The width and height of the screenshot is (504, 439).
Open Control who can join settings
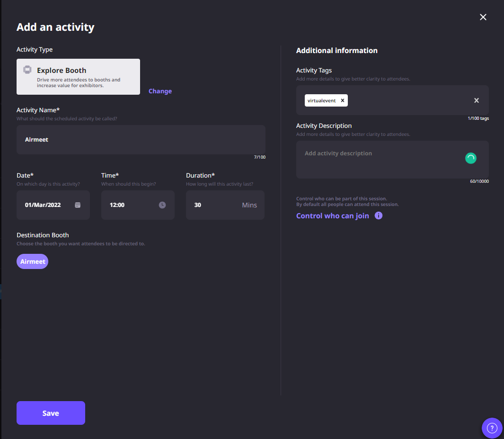pyautogui.click(x=332, y=216)
